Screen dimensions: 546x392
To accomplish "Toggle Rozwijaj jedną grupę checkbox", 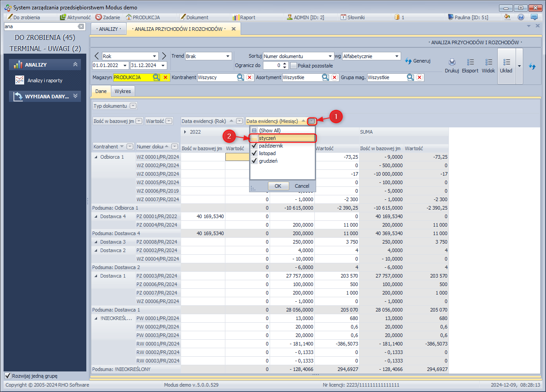I will [8, 376].
